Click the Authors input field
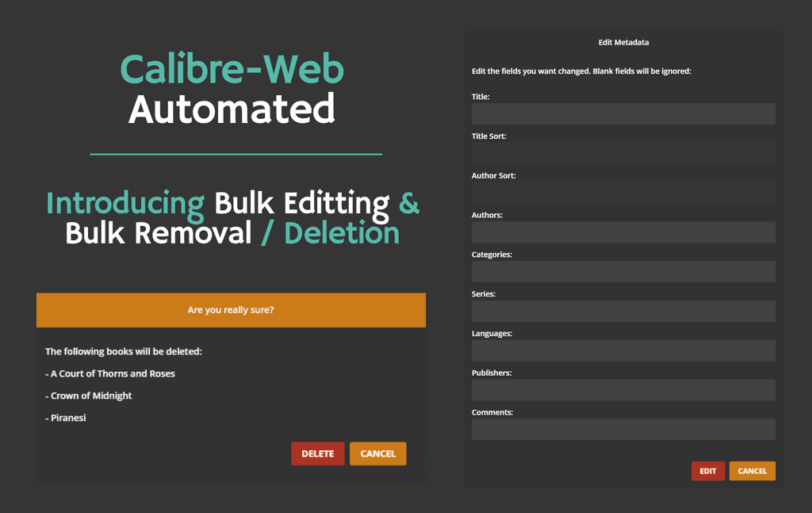Image resolution: width=812 pixels, height=513 pixels. pyautogui.click(x=623, y=232)
